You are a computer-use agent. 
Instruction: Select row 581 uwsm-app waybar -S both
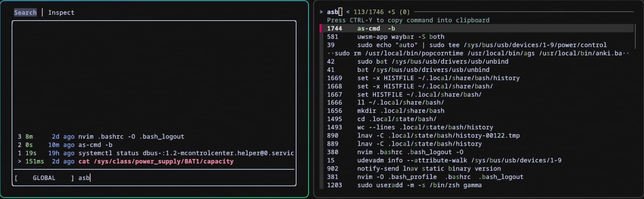(x=477, y=37)
